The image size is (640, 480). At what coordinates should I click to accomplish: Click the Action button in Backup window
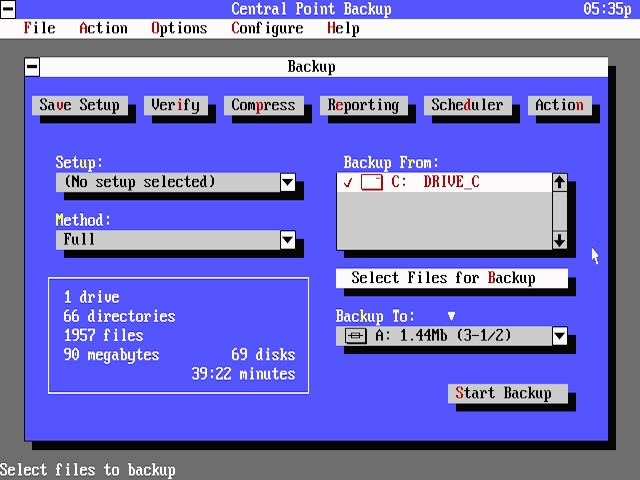pos(560,105)
